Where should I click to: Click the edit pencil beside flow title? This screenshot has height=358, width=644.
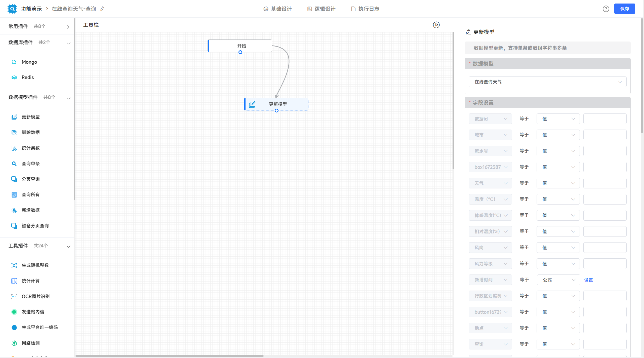102,9
